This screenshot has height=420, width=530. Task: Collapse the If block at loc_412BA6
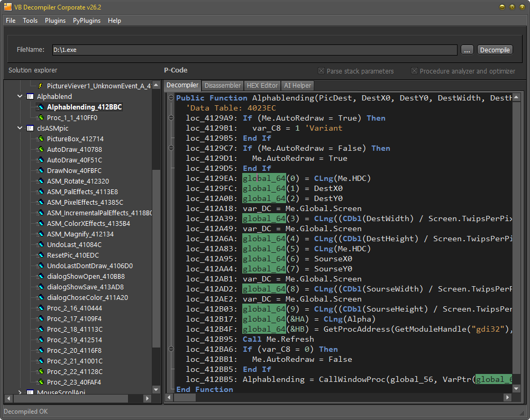(171, 349)
